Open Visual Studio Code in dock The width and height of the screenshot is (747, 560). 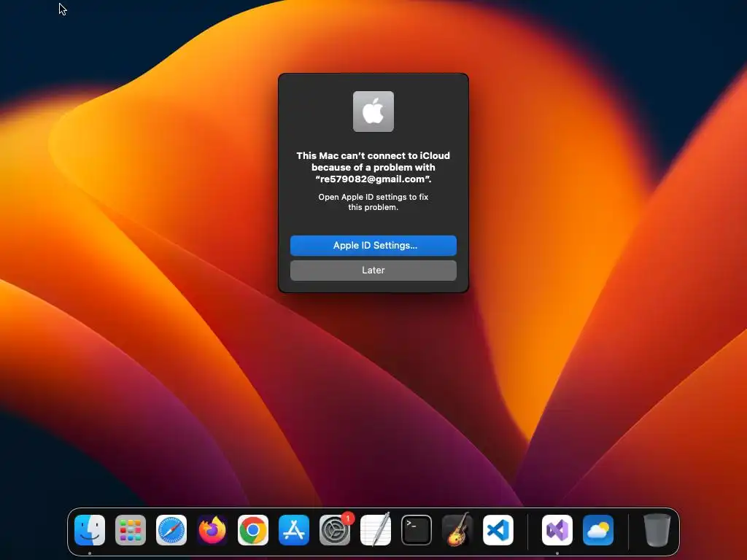(x=498, y=529)
